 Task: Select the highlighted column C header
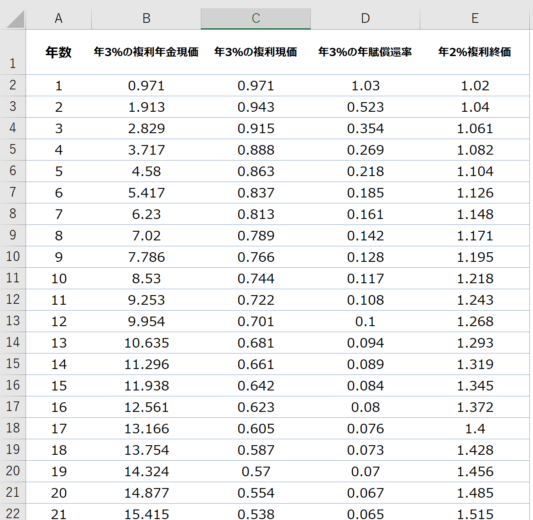(256, 18)
